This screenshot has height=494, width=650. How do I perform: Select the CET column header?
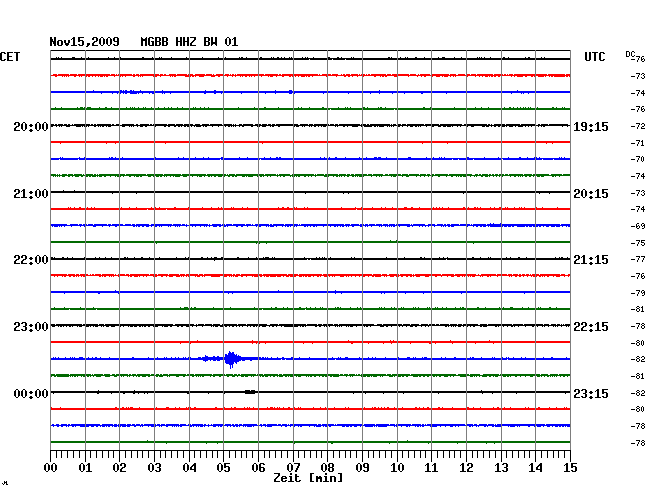click(x=10, y=57)
